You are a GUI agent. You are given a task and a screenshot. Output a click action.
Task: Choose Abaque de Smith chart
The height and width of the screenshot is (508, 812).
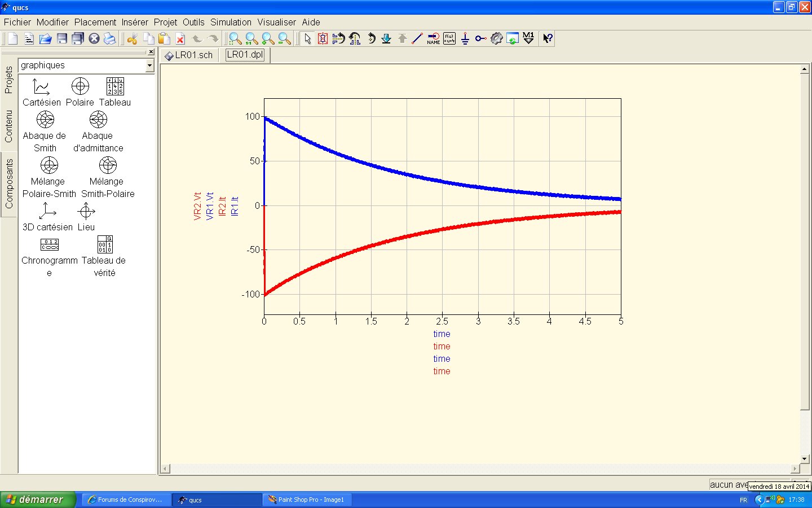[45, 132]
